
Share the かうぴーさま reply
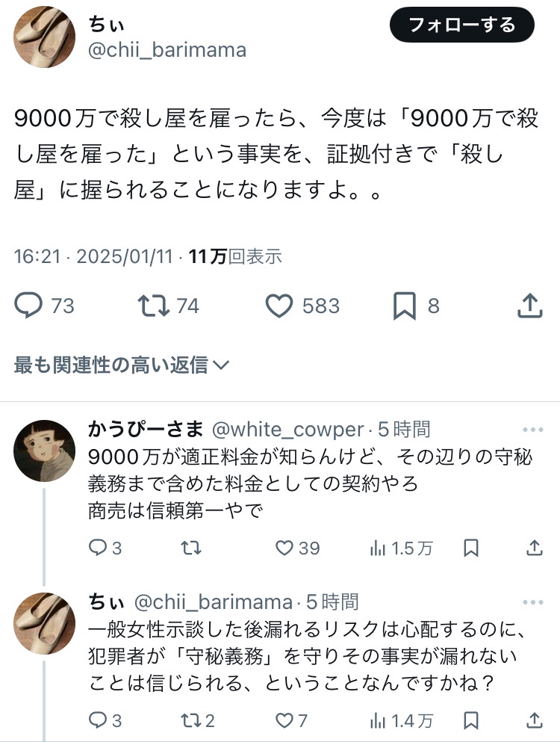(534, 548)
